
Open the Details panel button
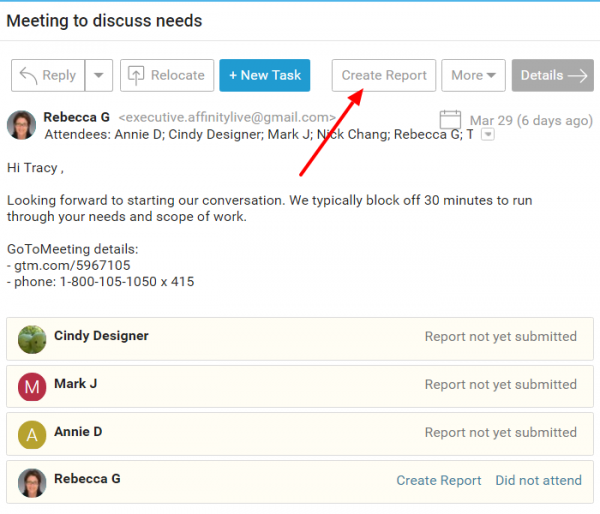point(552,75)
